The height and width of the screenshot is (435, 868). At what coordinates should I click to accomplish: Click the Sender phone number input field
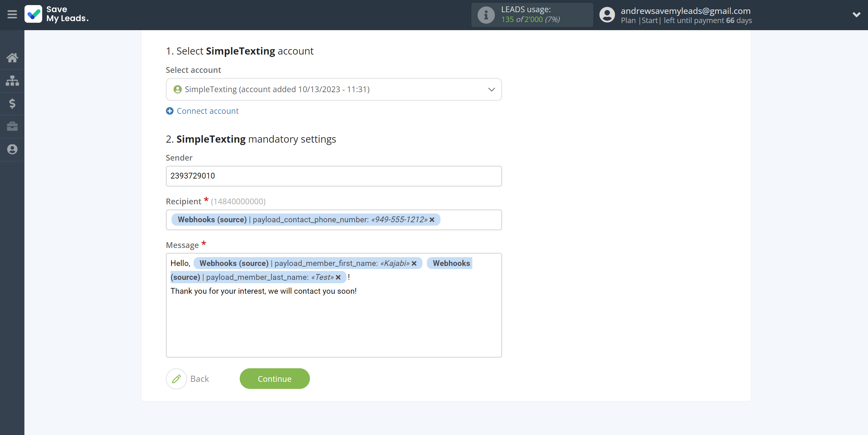point(334,176)
